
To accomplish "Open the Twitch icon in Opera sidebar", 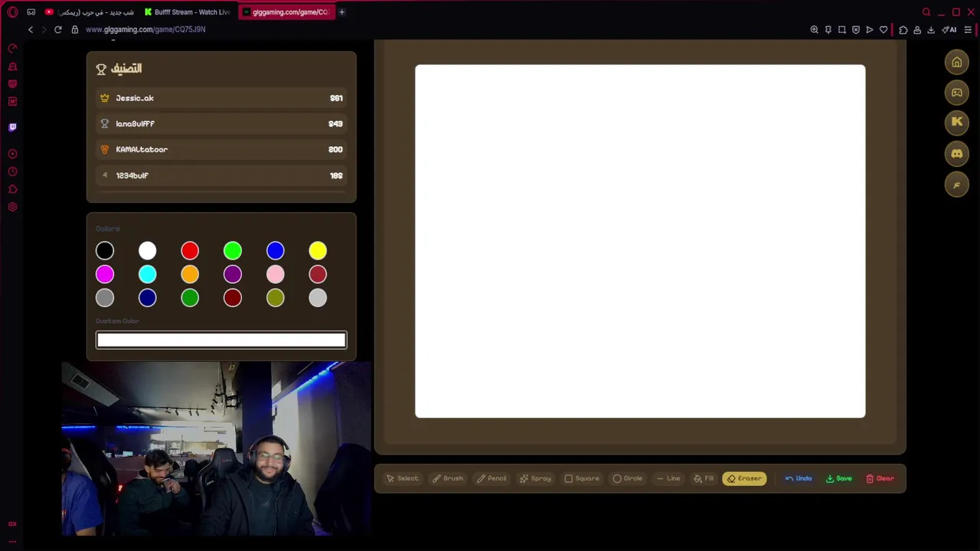I will (x=12, y=127).
